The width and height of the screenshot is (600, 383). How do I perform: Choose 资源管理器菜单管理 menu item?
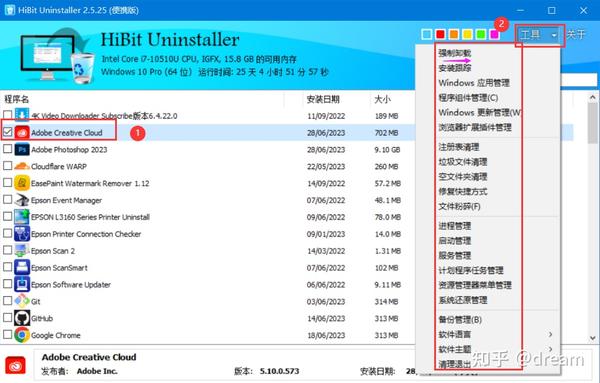click(475, 285)
